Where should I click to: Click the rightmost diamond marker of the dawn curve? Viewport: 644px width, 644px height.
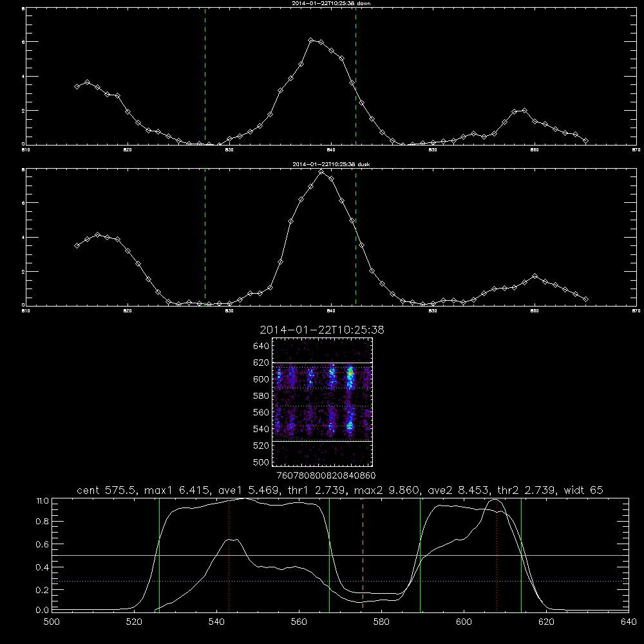coord(585,141)
